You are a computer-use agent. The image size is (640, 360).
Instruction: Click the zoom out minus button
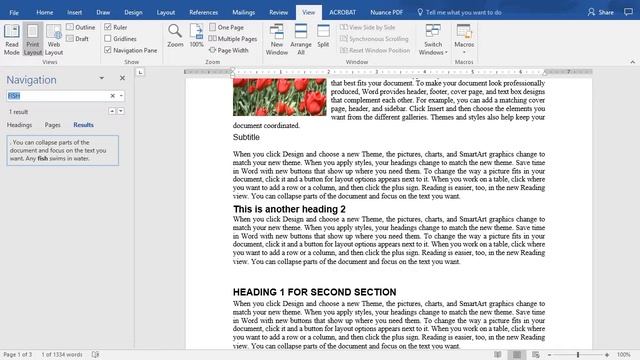(549, 355)
